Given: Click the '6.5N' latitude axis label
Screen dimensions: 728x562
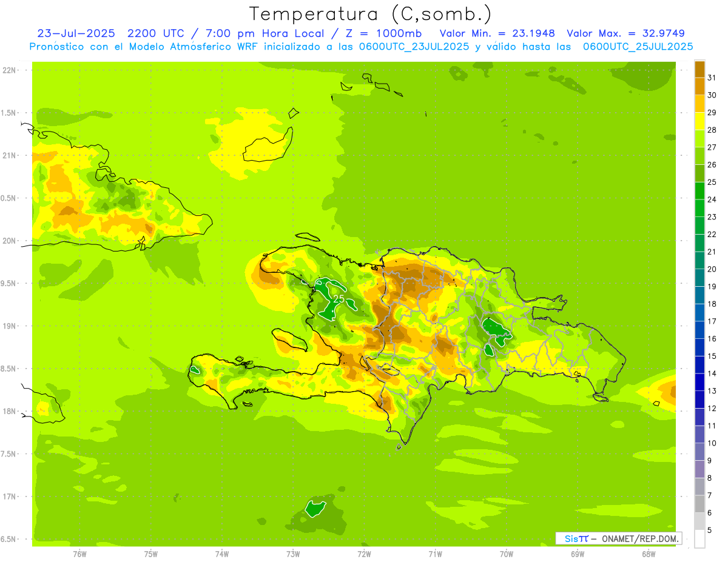Looking at the screenshot, I should pos(9,539).
